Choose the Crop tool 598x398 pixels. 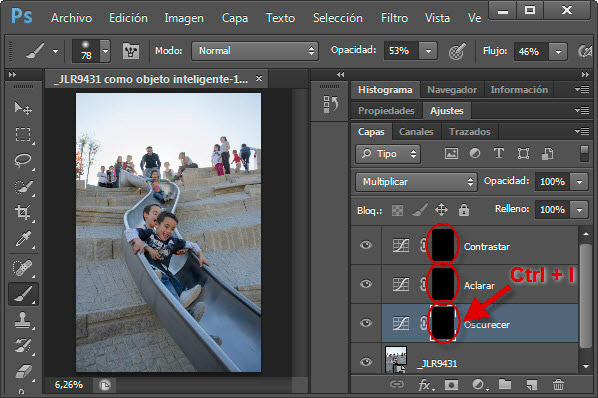click(x=23, y=212)
